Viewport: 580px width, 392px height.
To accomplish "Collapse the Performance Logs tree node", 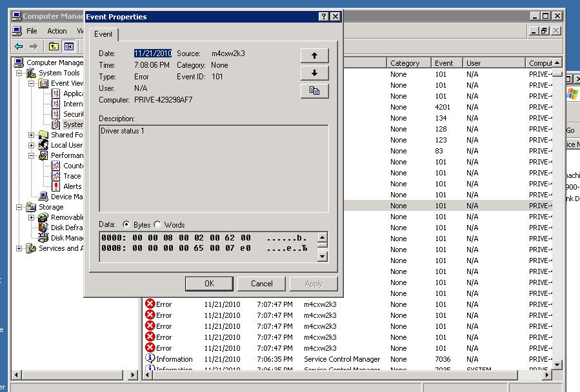I will (32, 155).
